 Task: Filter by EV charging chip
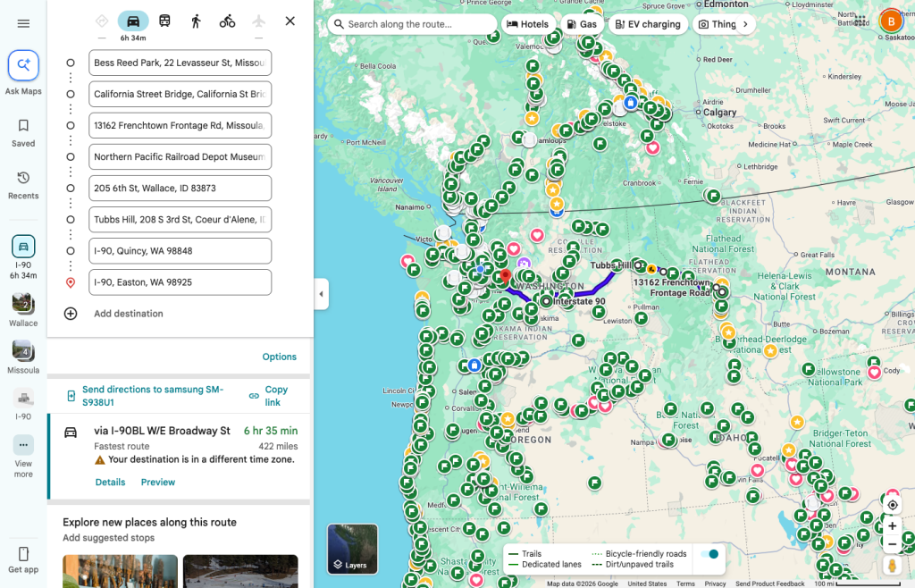649,24
